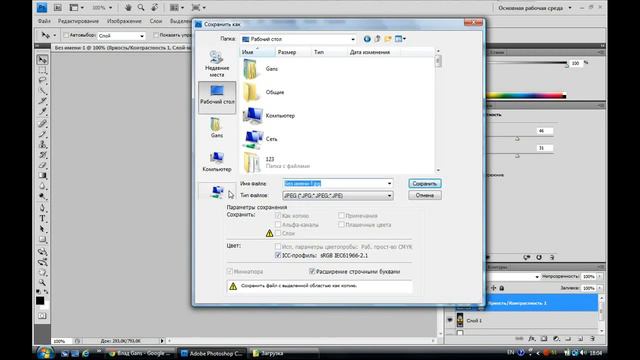Click the Hand tool in the top bar
The image size is (640, 360).
click(128, 7)
